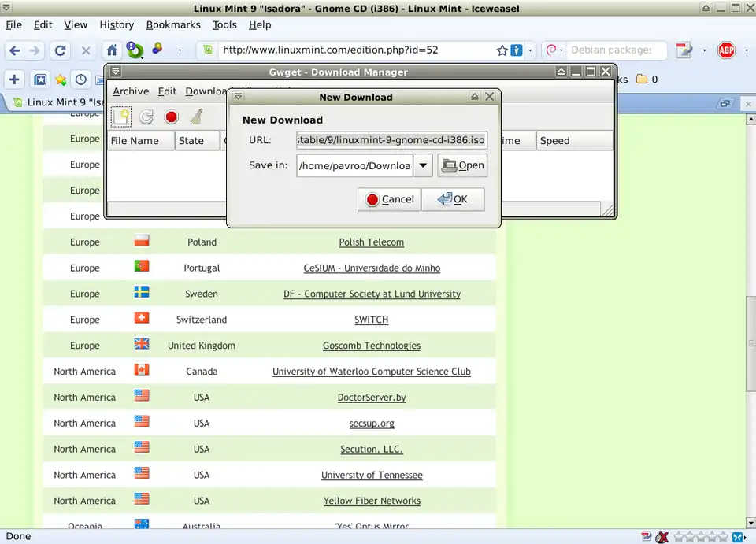This screenshot has width=756, height=544.
Task: Click the Adblock Plus ABP icon
Action: 725,50
